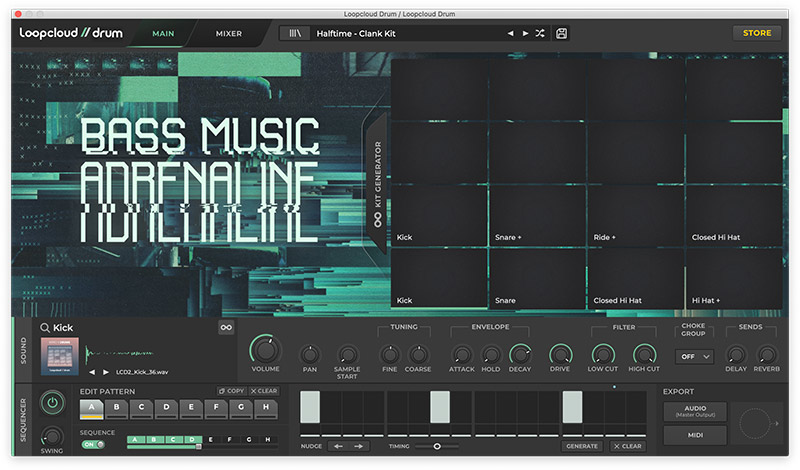Trigger the Closed Hi Hat pad beside Ride +
Viewport: 800px width, 470px height.
(x=734, y=215)
